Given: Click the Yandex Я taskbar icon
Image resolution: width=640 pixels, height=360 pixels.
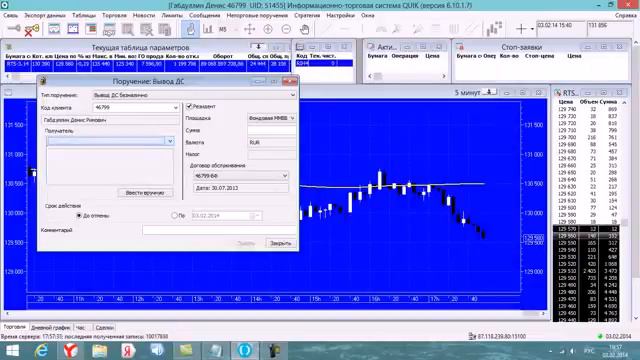Looking at the screenshot, I should tap(128, 351).
